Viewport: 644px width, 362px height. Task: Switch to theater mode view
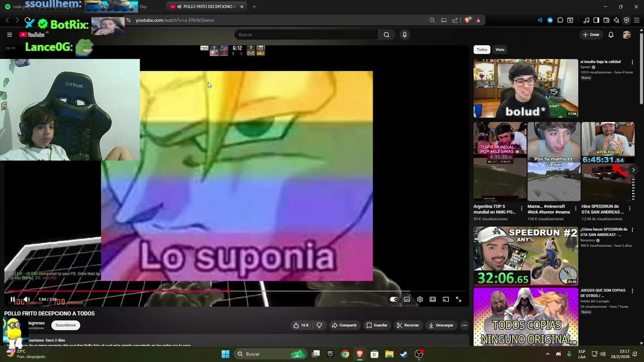(x=433, y=299)
